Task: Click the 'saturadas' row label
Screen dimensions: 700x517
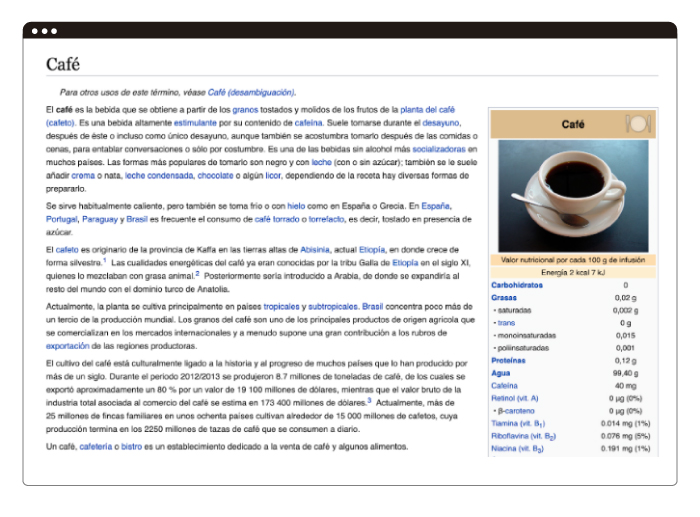Action: [514, 310]
